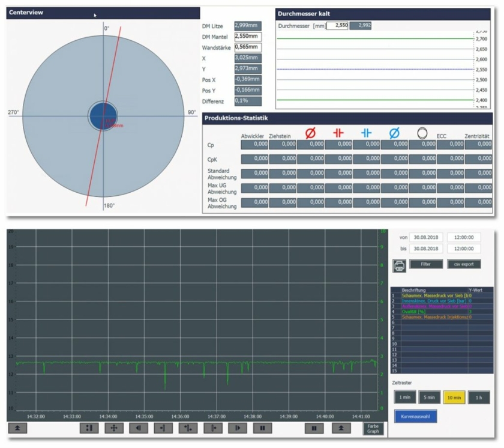The width and height of the screenshot is (504, 448).
Task: Click the DM Mantel value field
Action: click(x=247, y=37)
